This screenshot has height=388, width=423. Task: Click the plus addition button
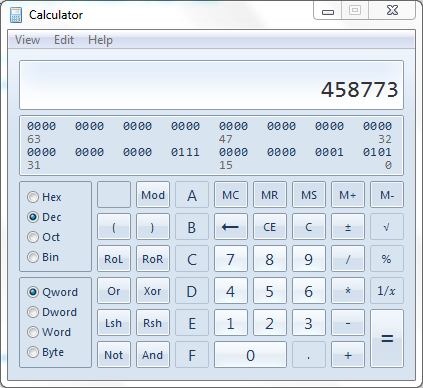click(348, 355)
